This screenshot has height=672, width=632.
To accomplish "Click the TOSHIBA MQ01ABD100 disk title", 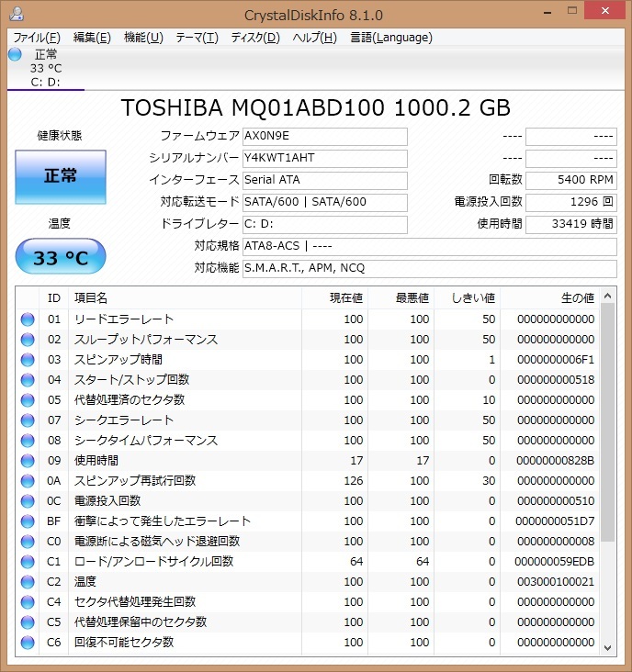I will 316,107.
